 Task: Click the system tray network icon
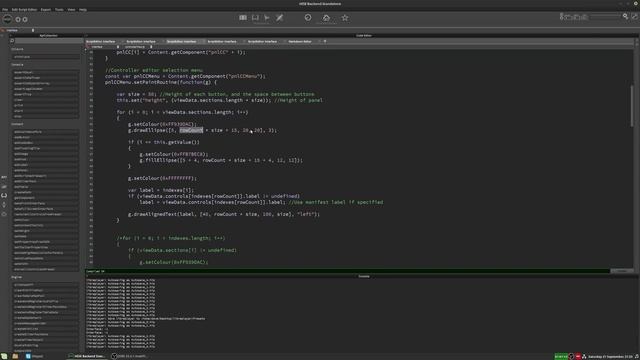coord(584,356)
